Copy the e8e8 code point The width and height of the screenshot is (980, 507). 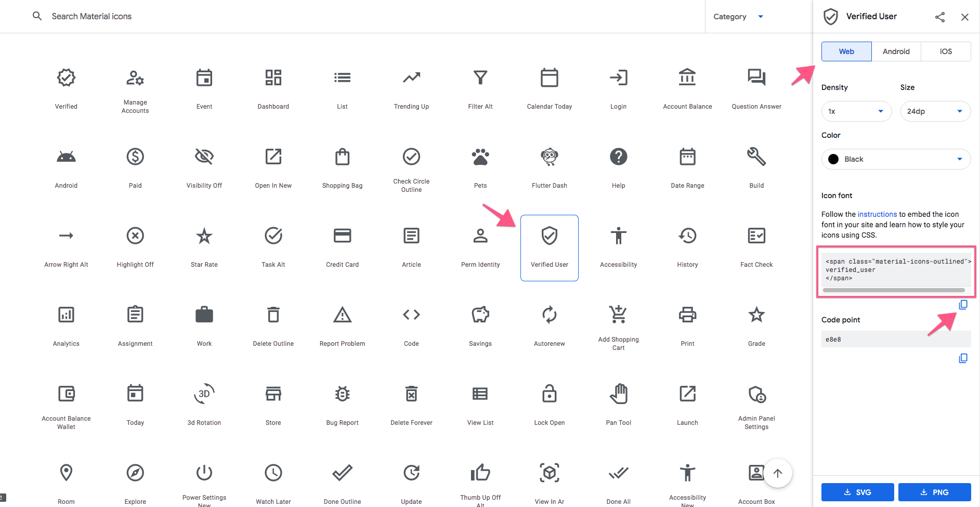pyautogui.click(x=963, y=358)
